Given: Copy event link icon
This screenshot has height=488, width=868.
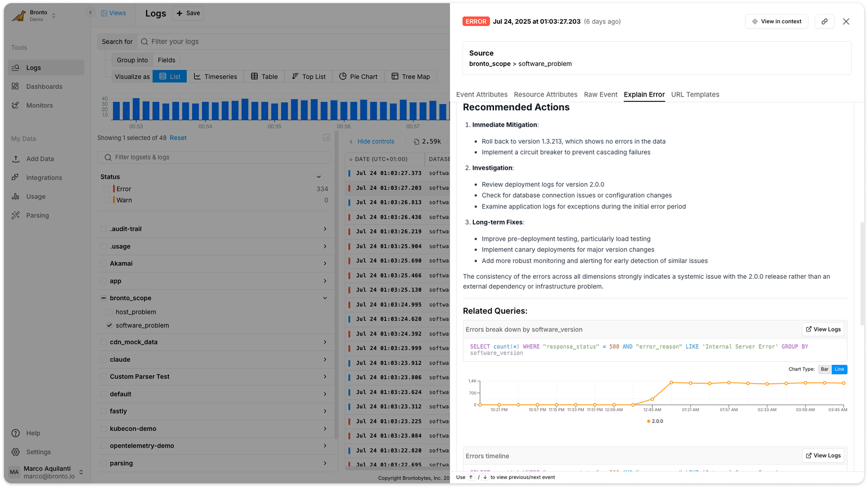Looking at the screenshot, I should pyautogui.click(x=824, y=21).
